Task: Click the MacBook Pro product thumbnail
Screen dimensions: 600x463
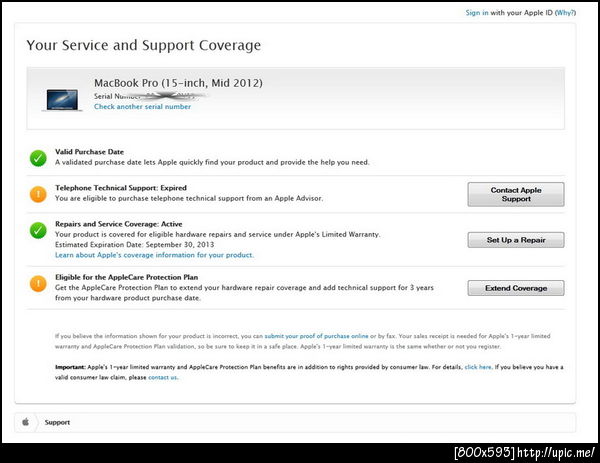Action: coord(62,100)
